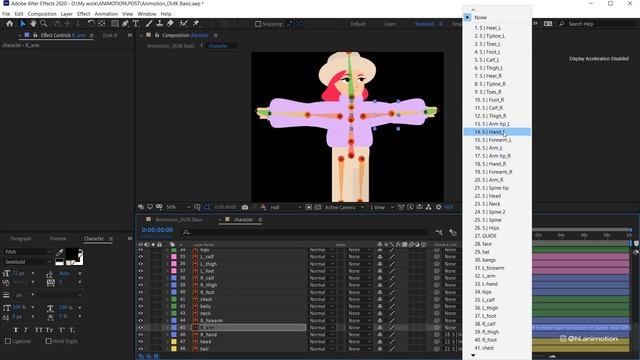Screen dimensions: 640x360
Task: Enable the Ligatures checkbox
Action: pyautogui.click(x=8, y=341)
